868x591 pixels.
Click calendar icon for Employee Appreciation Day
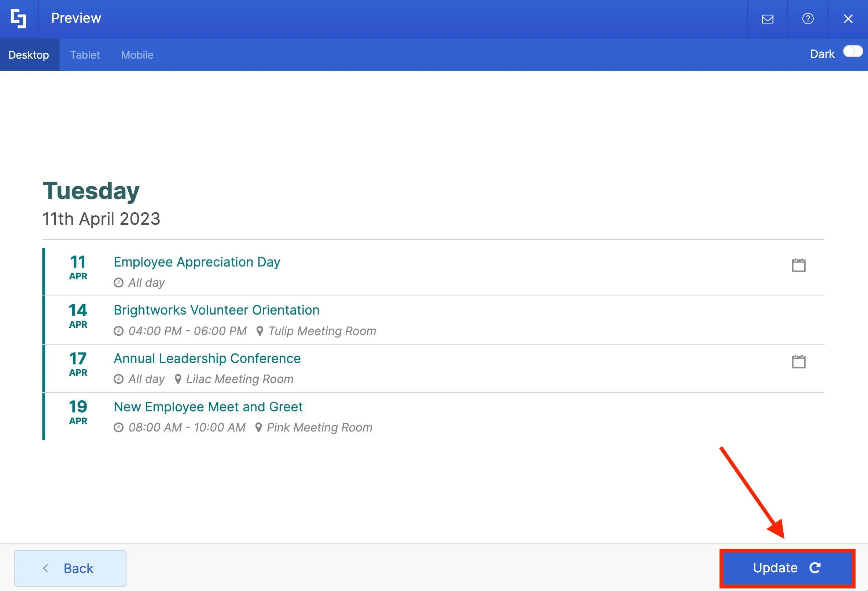[x=799, y=265]
